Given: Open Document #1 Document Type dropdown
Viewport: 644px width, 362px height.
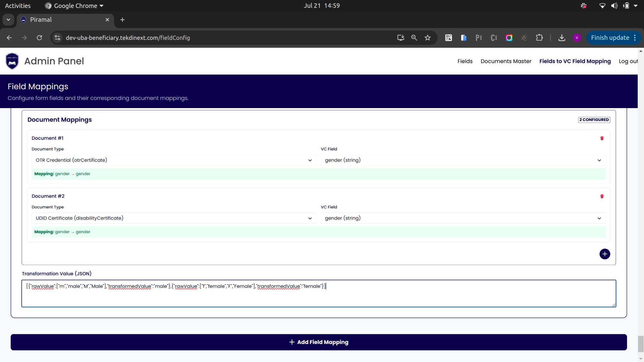Looking at the screenshot, I should 174,160.
